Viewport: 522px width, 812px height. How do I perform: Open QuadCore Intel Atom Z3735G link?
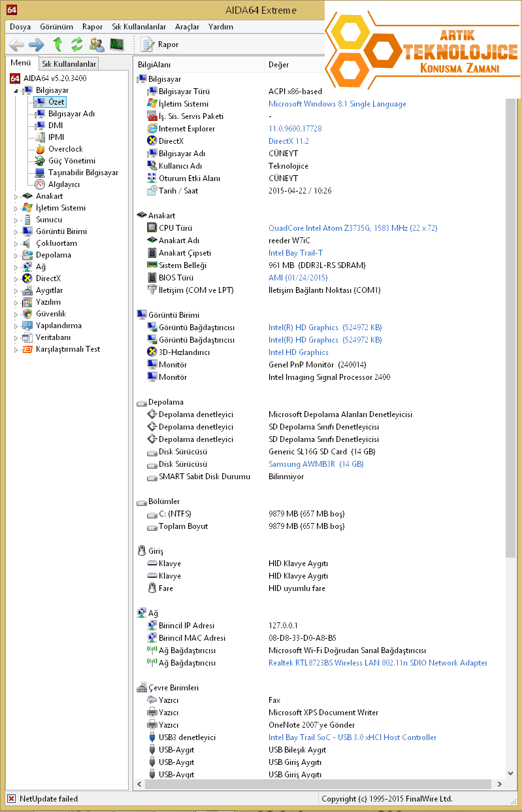click(353, 228)
